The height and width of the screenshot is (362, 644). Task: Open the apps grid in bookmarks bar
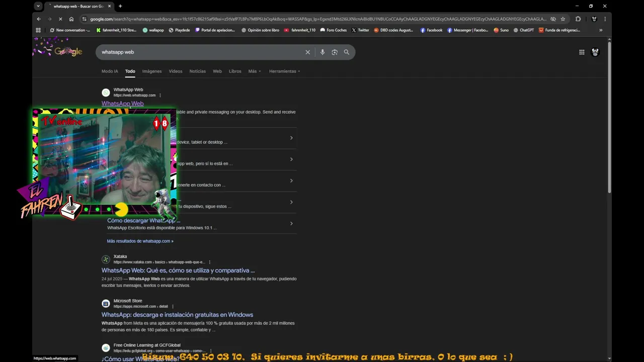pyautogui.click(x=38, y=30)
